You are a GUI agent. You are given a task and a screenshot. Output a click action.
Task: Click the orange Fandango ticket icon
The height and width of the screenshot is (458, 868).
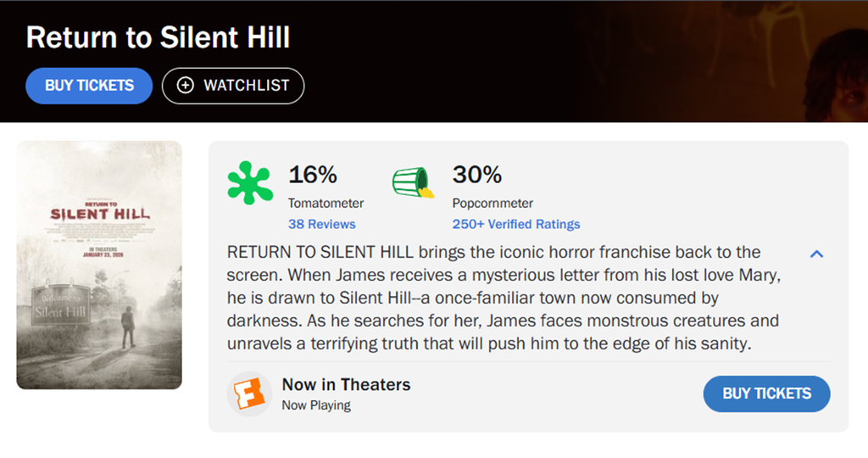click(x=250, y=394)
